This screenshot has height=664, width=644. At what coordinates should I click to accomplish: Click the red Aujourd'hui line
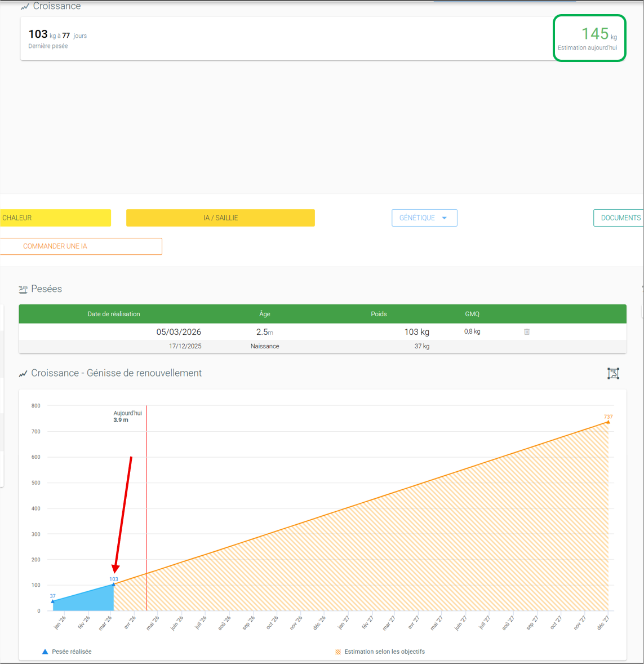tap(146, 508)
